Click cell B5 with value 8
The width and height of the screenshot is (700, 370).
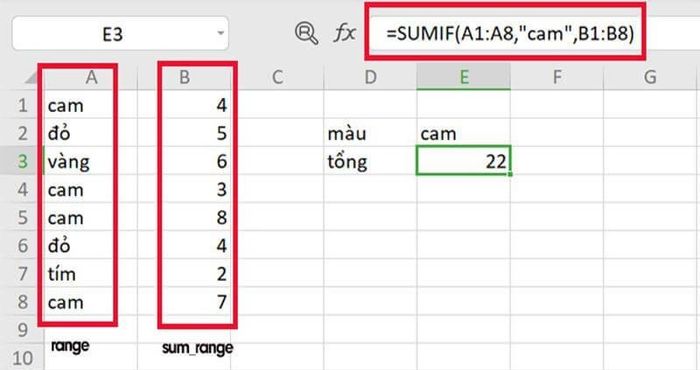[184, 217]
